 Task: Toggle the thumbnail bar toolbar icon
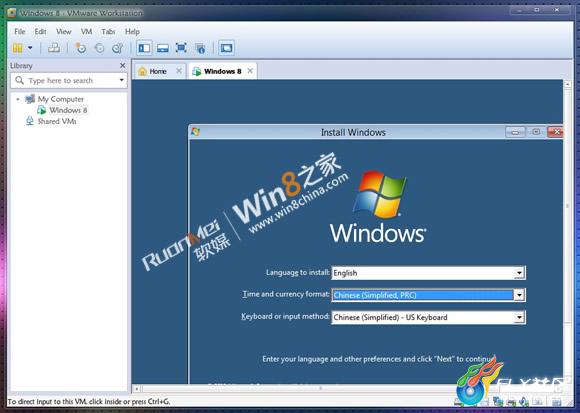(163, 48)
